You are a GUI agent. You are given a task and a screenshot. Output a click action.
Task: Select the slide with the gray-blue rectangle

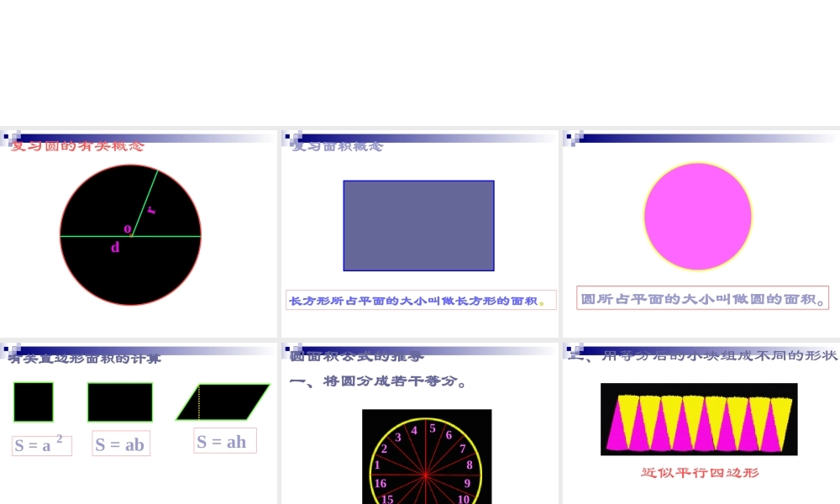[x=419, y=234]
